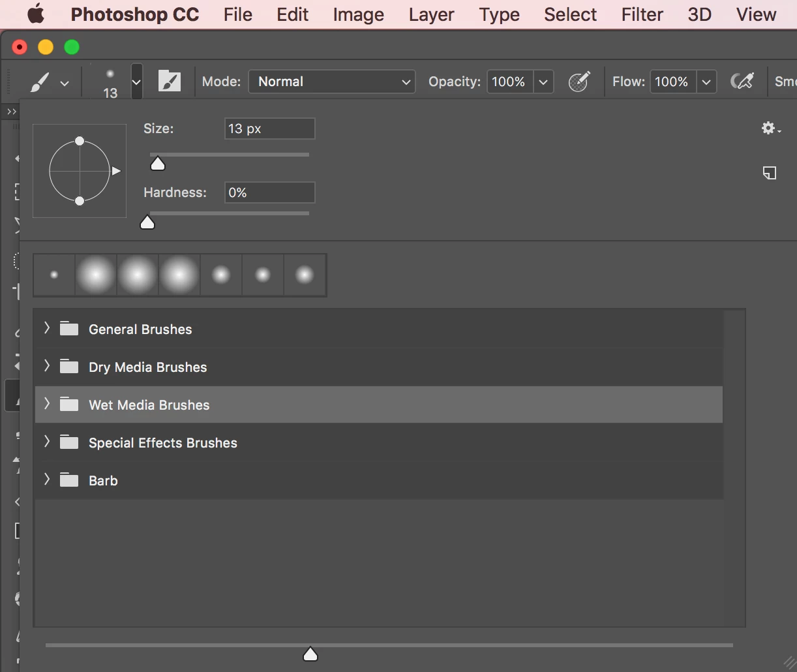The width and height of the screenshot is (797, 672).
Task: Select the General Brushes row label
Action: point(140,329)
